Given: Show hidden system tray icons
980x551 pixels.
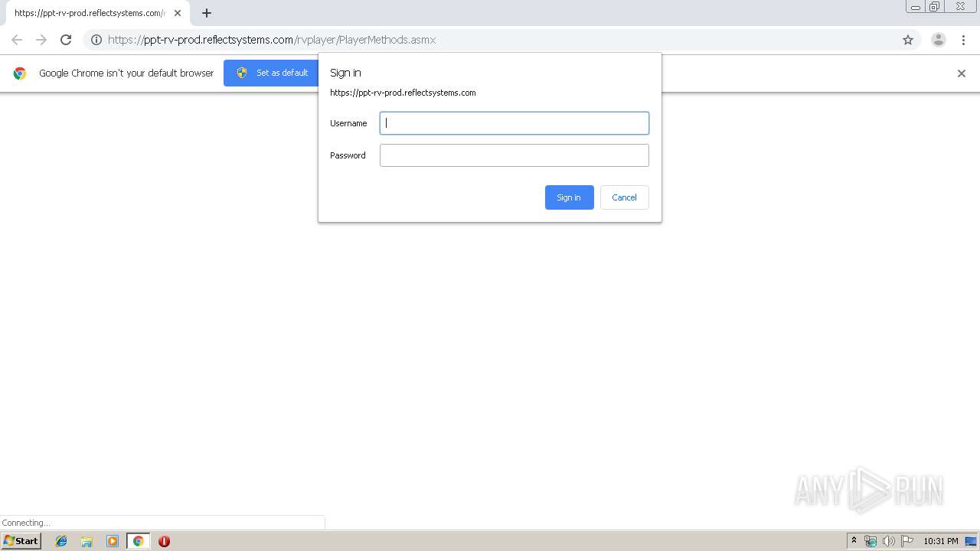Looking at the screenshot, I should [854, 541].
